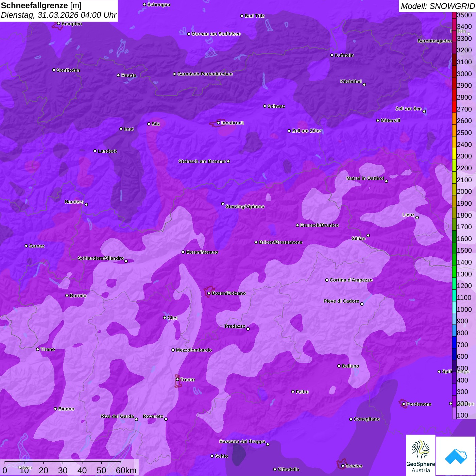Click the Reutte label

click(x=129, y=75)
